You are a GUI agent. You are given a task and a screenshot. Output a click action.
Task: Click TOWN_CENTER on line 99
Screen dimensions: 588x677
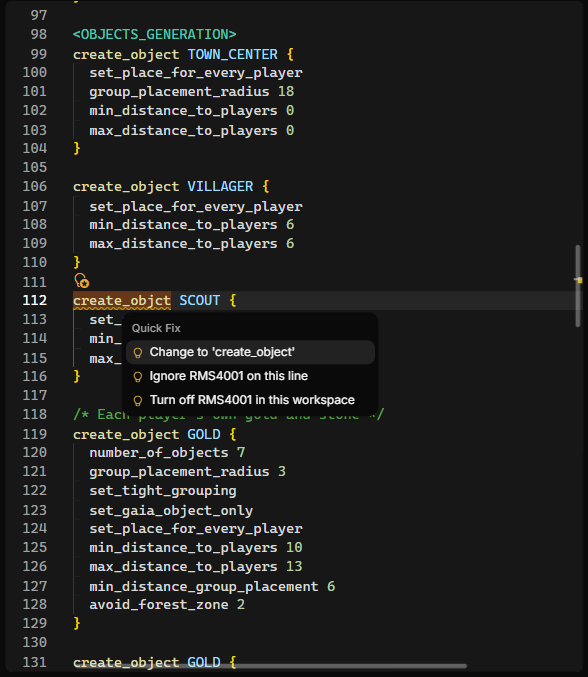[x=232, y=54]
